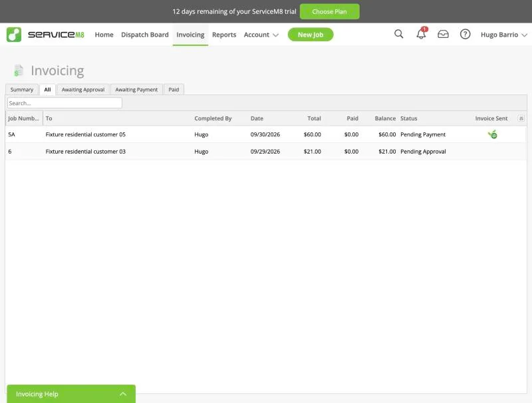This screenshot has height=403, width=532.
Task: Click the Invoicing page document icon
Action: pyautogui.click(x=19, y=70)
